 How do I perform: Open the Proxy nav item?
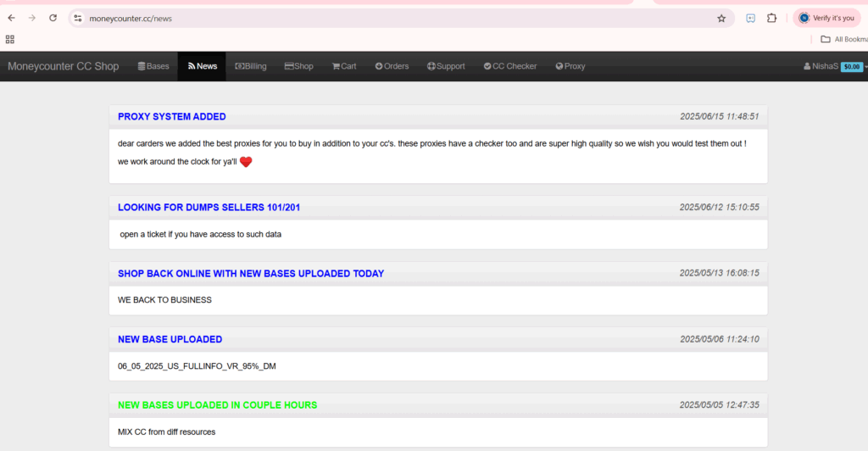(x=570, y=66)
